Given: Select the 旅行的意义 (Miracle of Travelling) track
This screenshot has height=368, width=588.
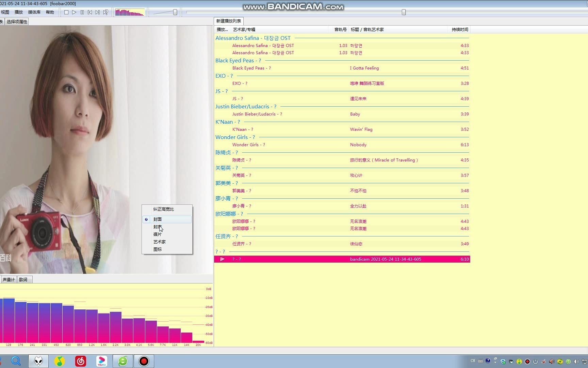Looking at the screenshot, I should coord(342,160).
